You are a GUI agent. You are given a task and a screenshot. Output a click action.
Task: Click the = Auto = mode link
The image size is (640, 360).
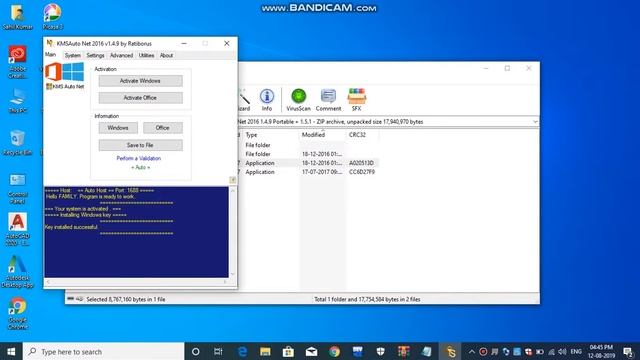pos(140,167)
